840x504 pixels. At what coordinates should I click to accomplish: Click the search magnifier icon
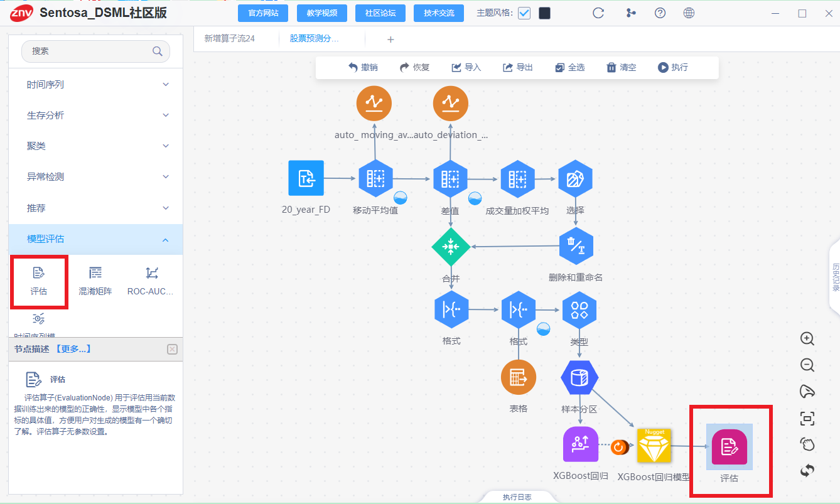point(158,51)
